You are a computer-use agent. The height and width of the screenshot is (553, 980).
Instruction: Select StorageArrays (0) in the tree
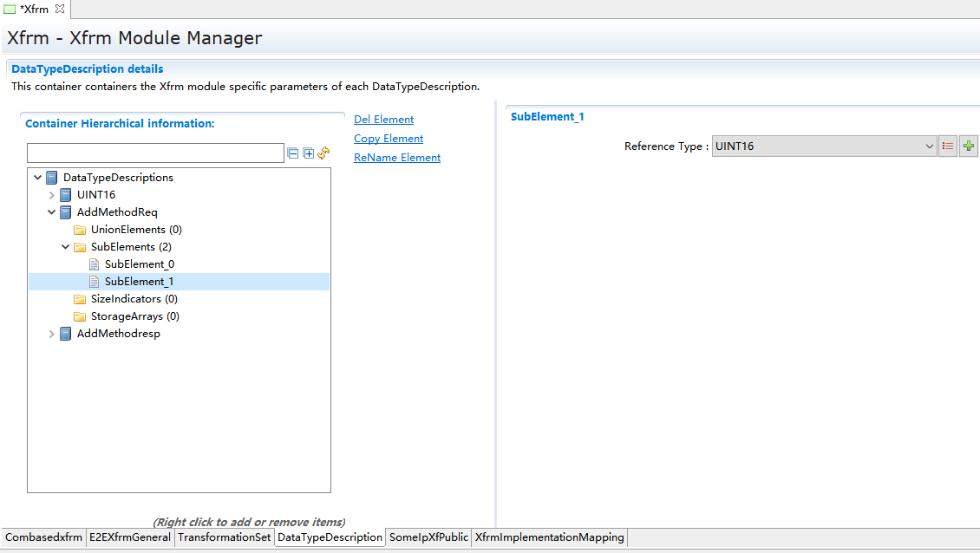(x=134, y=316)
